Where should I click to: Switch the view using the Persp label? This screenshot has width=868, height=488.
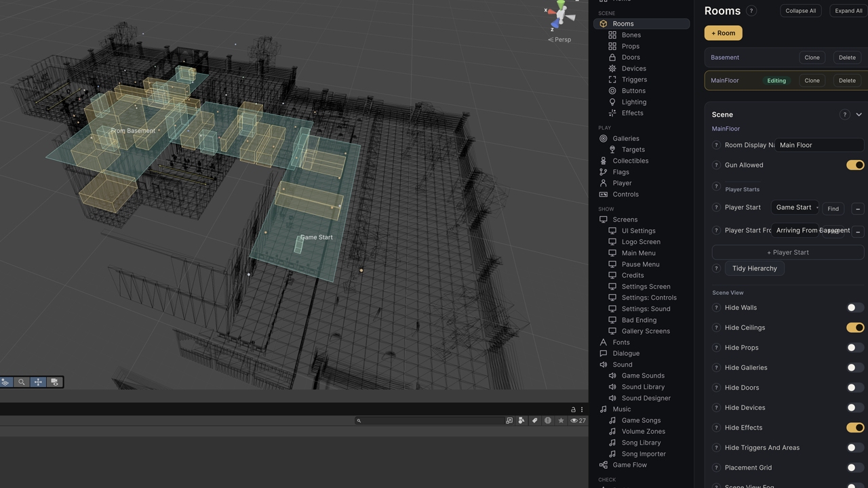(559, 39)
